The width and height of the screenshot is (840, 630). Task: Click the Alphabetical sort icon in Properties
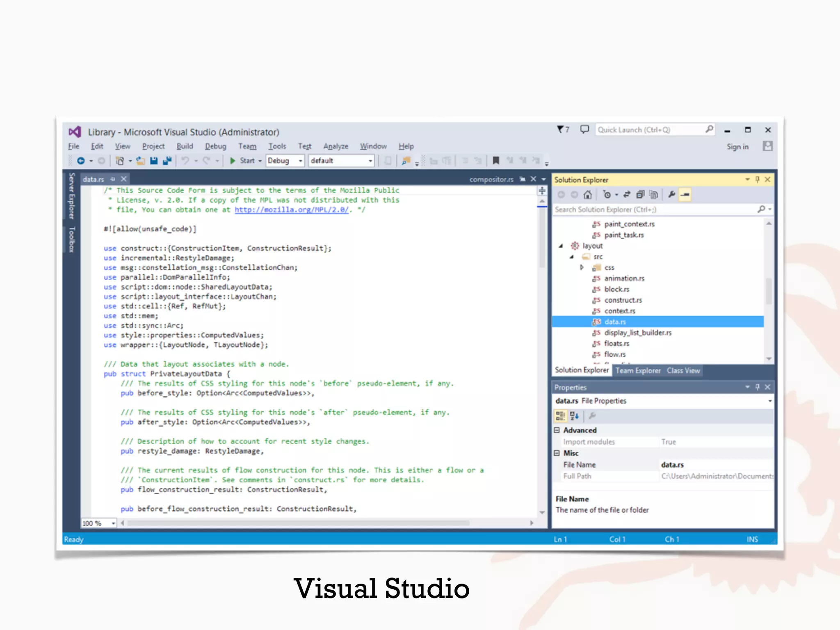tap(574, 416)
